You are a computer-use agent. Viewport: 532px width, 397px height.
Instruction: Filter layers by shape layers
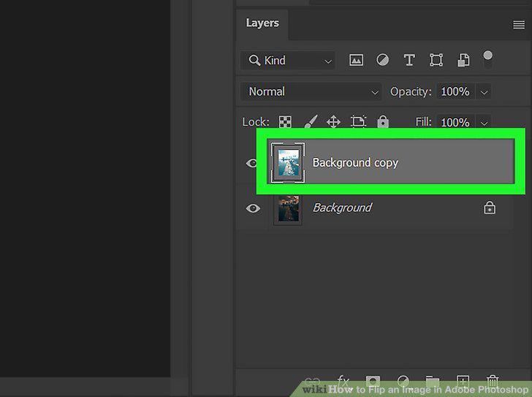tap(436, 60)
